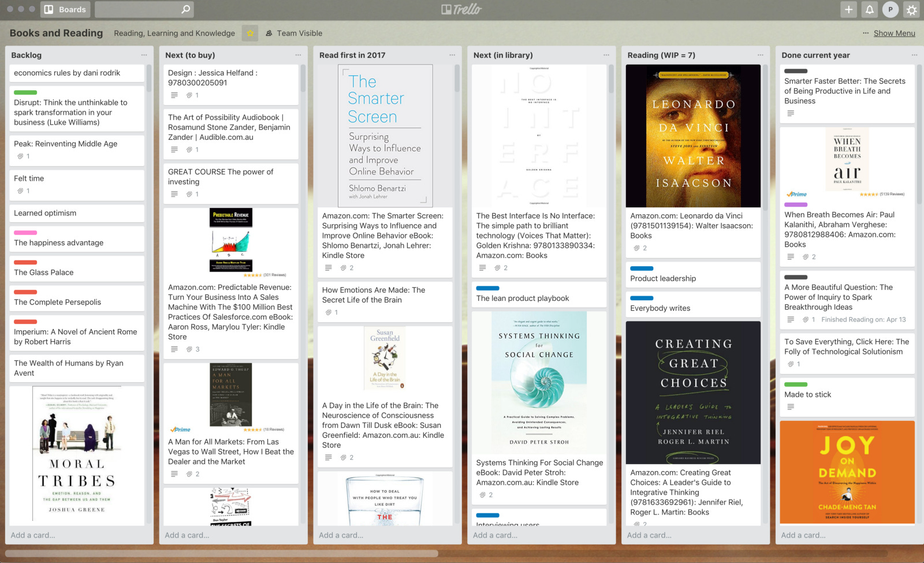Screen dimensions: 924x563
Task: Create new item with plus icon
Action: click(x=848, y=9)
